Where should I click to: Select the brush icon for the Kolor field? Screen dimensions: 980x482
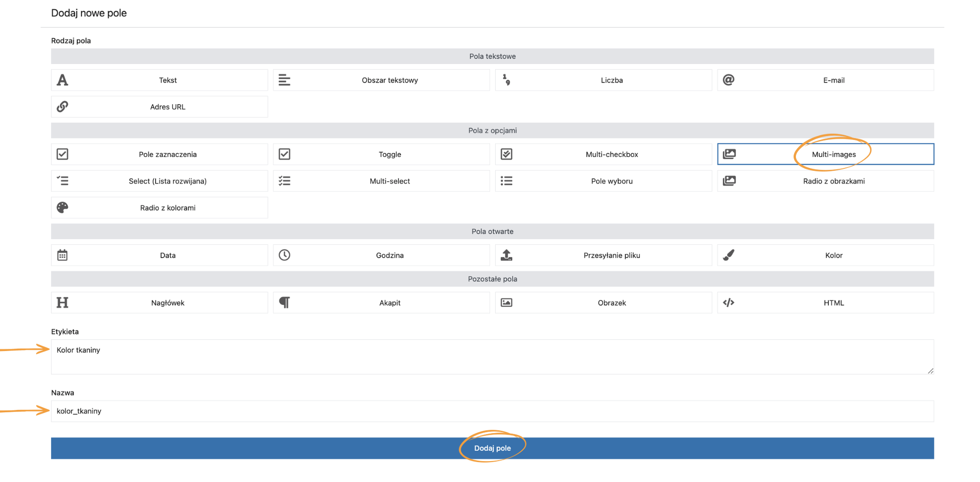729,255
